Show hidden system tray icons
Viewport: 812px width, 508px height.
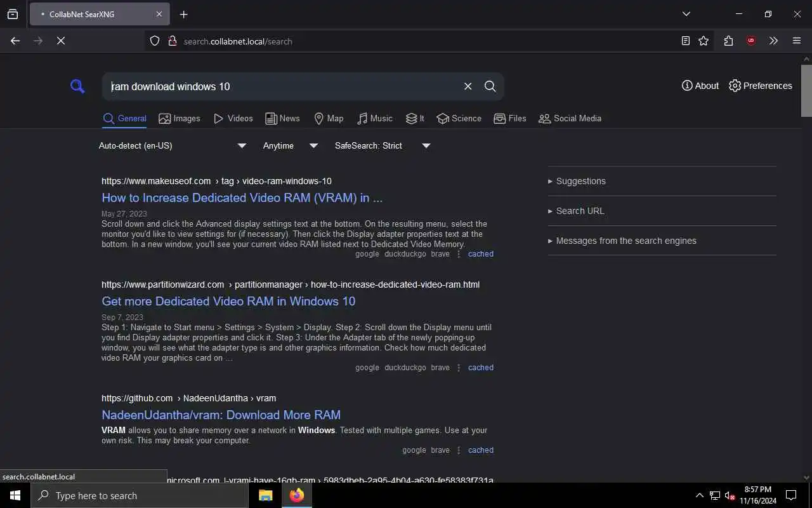tap(699, 495)
